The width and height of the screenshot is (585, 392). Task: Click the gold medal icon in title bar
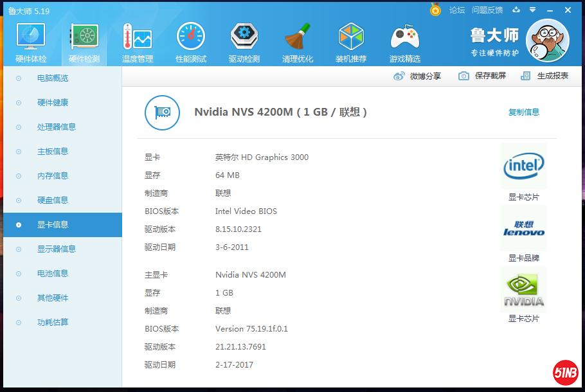[436, 10]
